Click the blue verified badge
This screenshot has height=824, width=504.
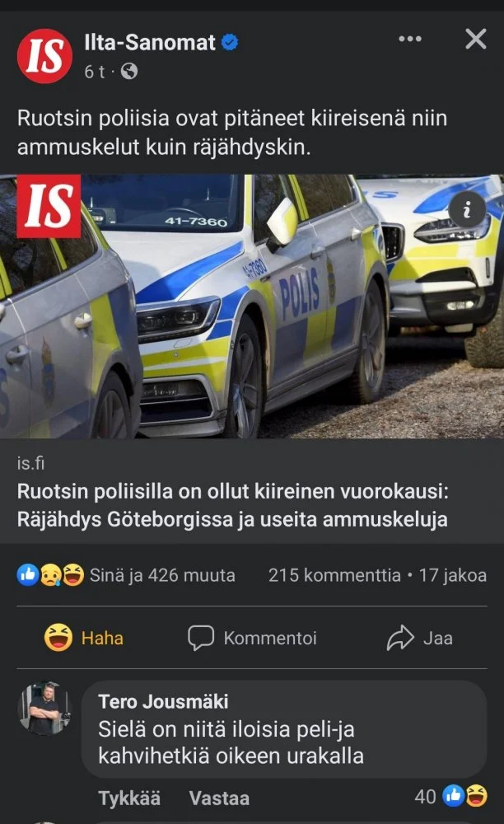(x=230, y=42)
